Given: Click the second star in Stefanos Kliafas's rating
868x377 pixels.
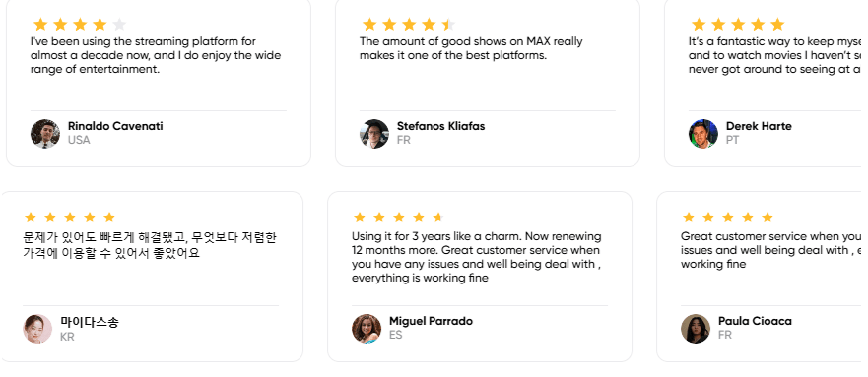Looking at the screenshot, I should [389, 25].
